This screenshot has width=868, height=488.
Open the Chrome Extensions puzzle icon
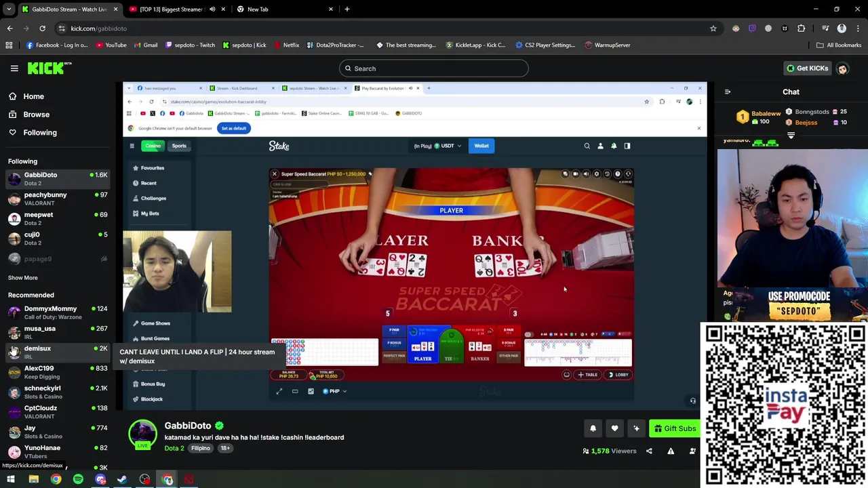click(x=802, y=28)
